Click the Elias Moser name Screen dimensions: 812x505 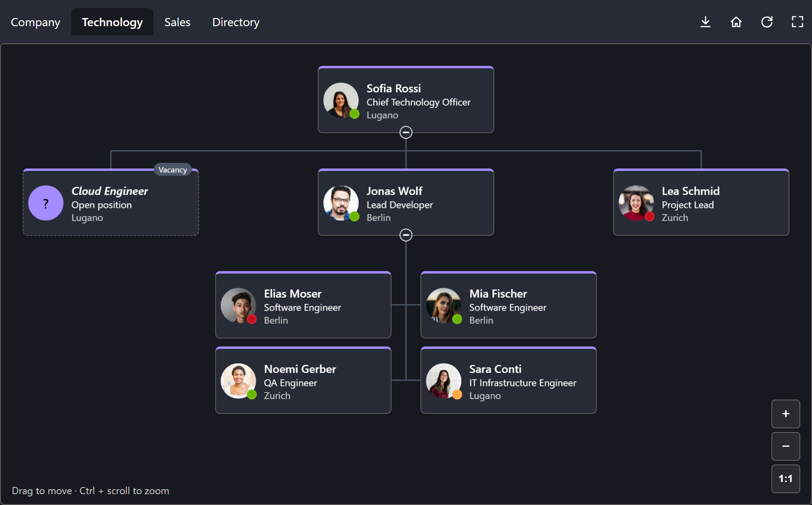point(293,294)
